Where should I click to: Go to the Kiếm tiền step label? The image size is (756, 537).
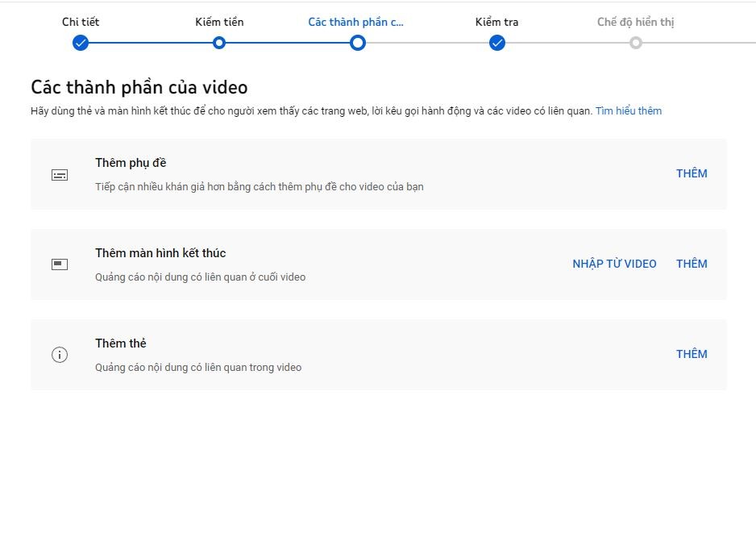coord(219,22)
